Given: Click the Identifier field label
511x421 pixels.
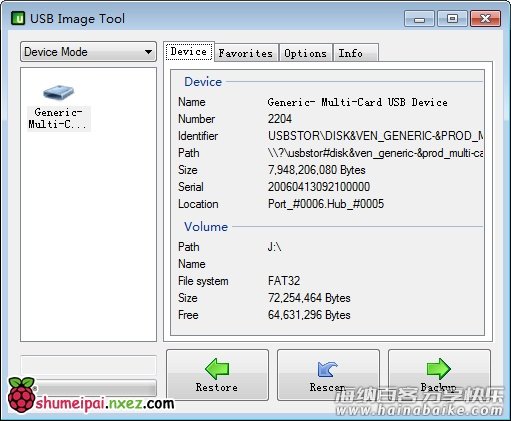Looking at the screenshot, I should (x=198, y=136).
